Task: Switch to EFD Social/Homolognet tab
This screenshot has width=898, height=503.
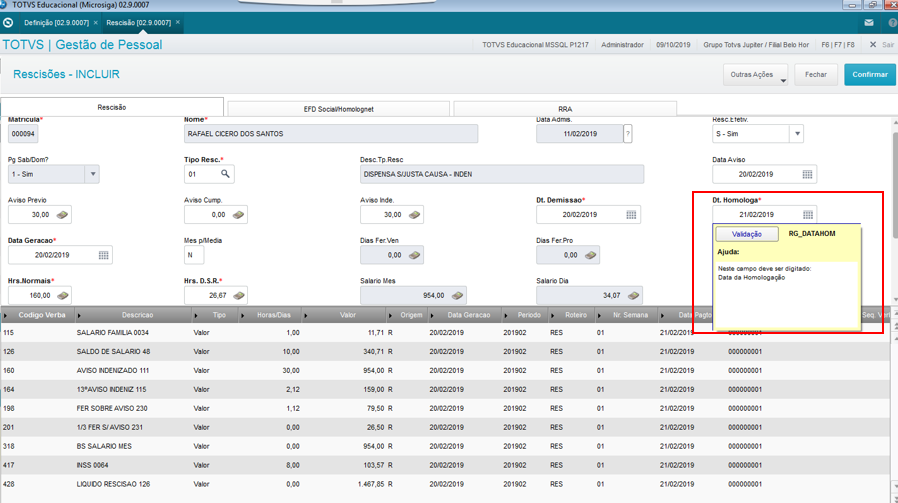Action: (338, 109)
